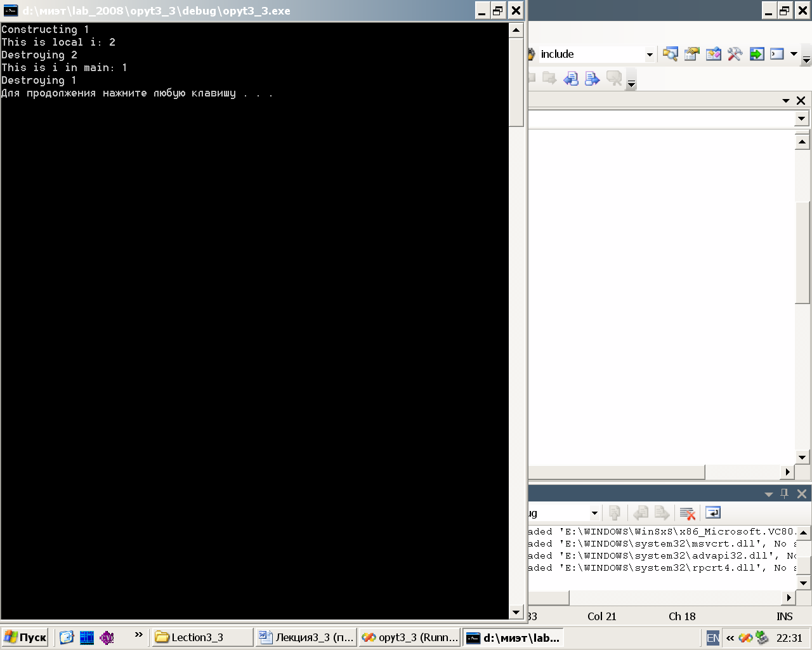Click the Find Message in Code icon
This screenshot has height=650, width=812.
pyautogui.click(x=614, y=513)
